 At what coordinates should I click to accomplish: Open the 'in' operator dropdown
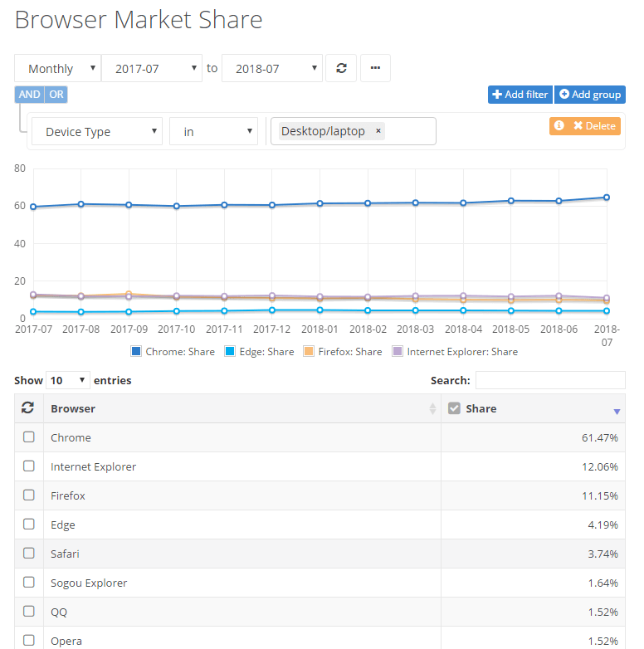213,131
